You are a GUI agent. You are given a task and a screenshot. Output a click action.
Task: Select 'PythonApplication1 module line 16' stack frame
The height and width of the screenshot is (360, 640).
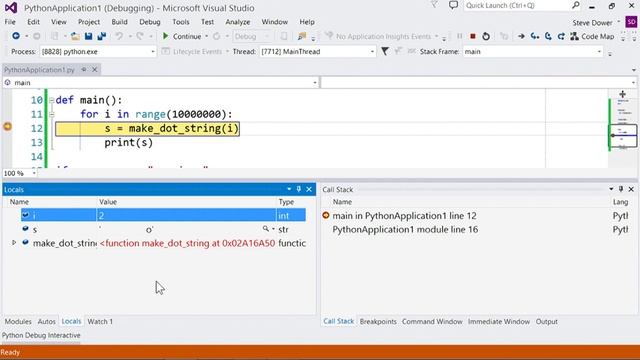pos(405,229)
